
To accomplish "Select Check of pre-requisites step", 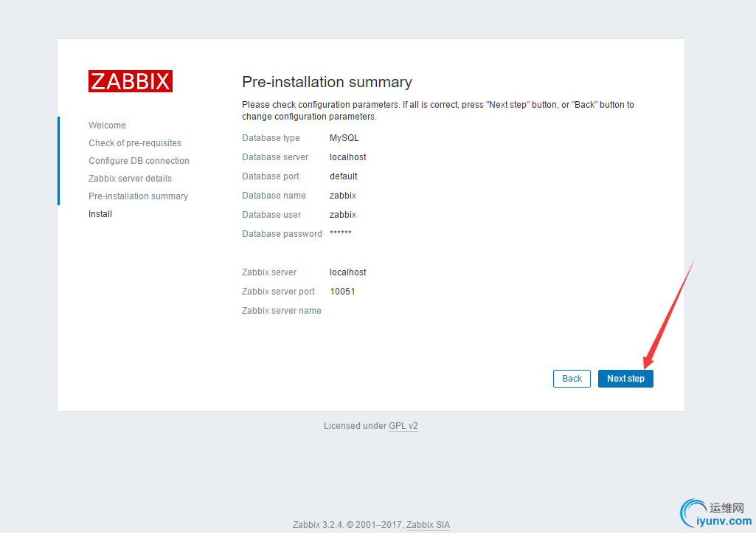I will pos(135,143).
